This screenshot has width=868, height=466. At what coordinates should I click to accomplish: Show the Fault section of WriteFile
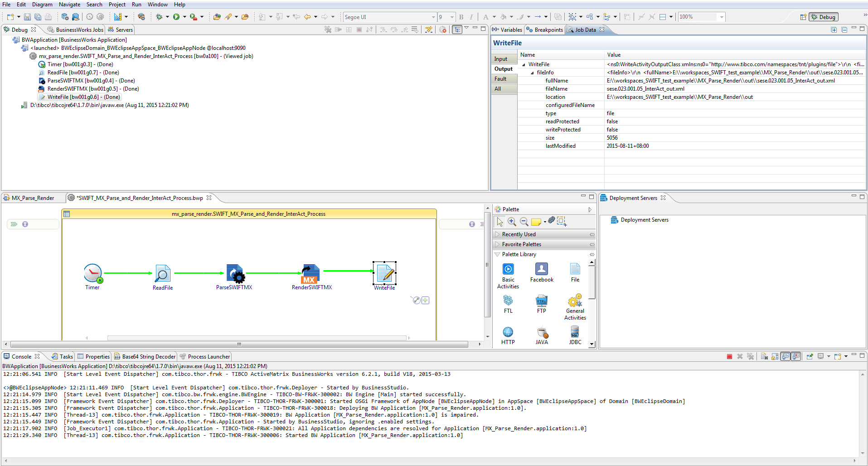(x=504, y=79)
